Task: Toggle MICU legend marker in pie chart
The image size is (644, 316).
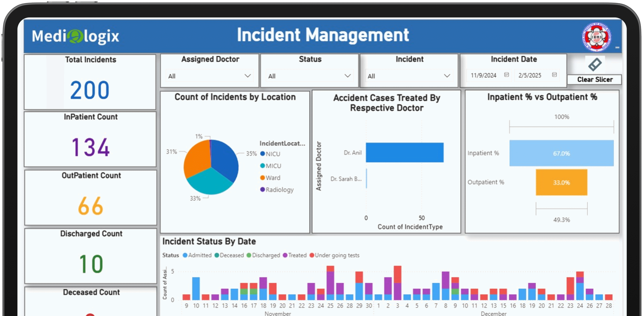Action: pyautogui.click(x=262, y=166)
